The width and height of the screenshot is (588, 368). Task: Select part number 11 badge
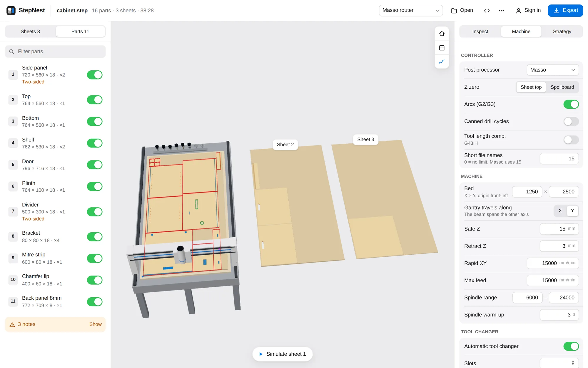[13, 301]
